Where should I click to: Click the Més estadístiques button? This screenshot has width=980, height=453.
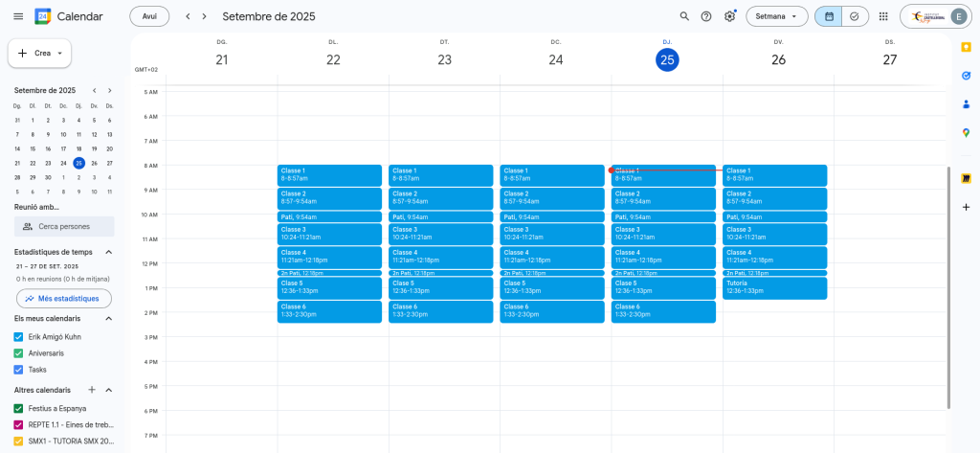coord(64,299)
